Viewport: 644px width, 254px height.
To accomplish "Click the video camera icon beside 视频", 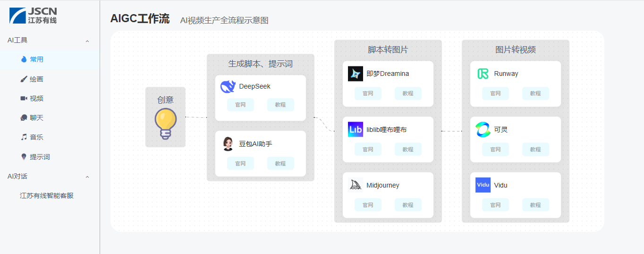I will [x=24, y=98].
